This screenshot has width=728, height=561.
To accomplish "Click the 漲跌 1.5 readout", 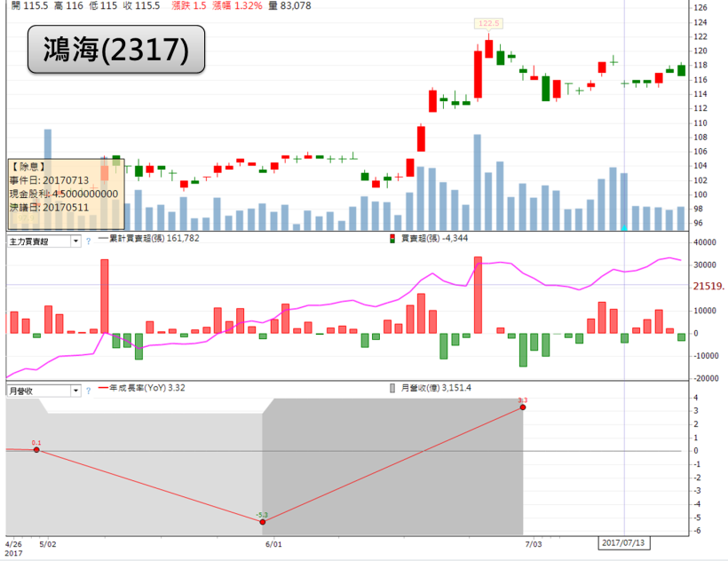I will click(x=189, y=6).
